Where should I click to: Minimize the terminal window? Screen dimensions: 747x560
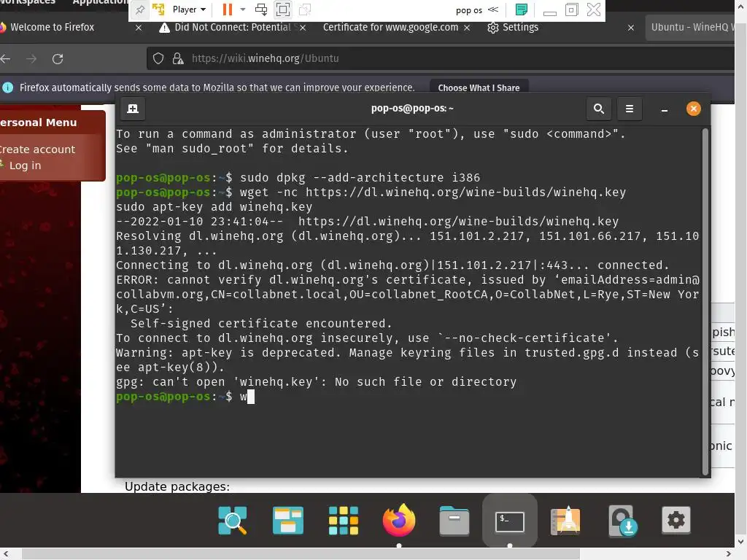click(664, 109)
